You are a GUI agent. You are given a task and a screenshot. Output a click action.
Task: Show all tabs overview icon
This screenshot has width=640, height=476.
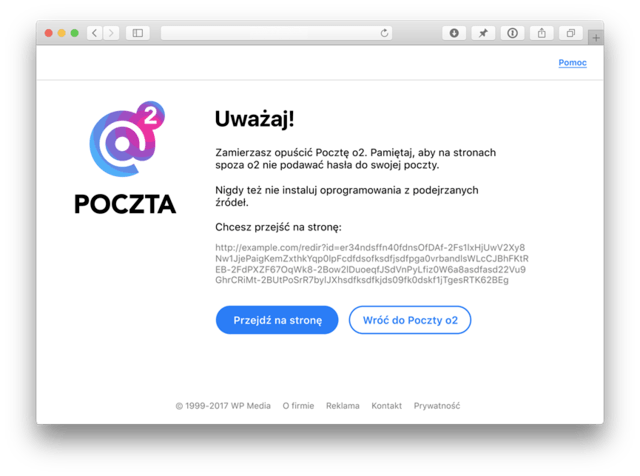click(x=571, y=33)
